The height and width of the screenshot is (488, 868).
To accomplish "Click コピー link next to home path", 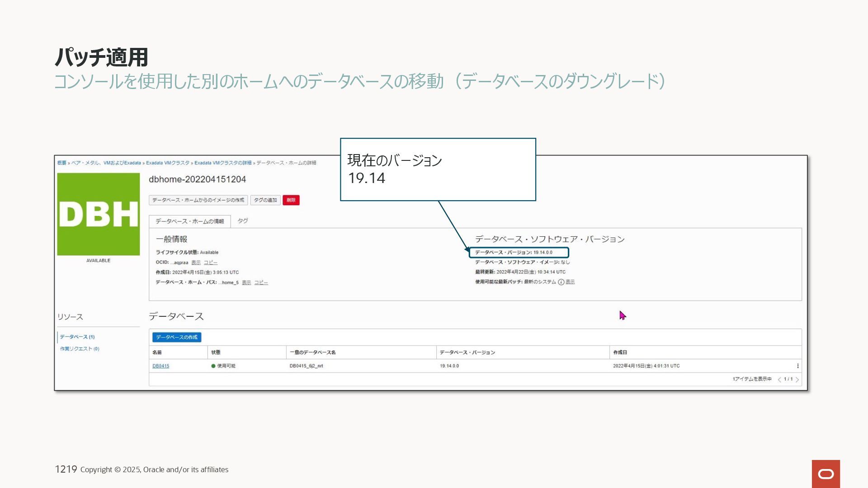I will 261,283.
